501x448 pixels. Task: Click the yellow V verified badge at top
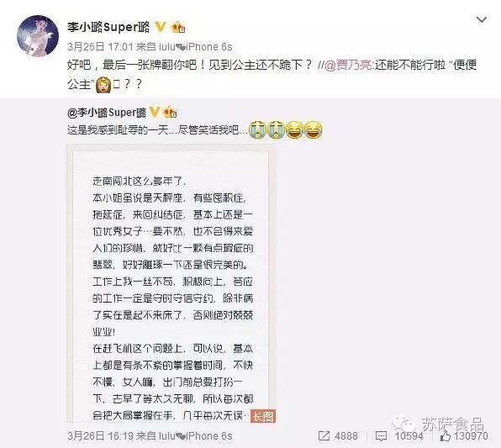tap(161, 27)
